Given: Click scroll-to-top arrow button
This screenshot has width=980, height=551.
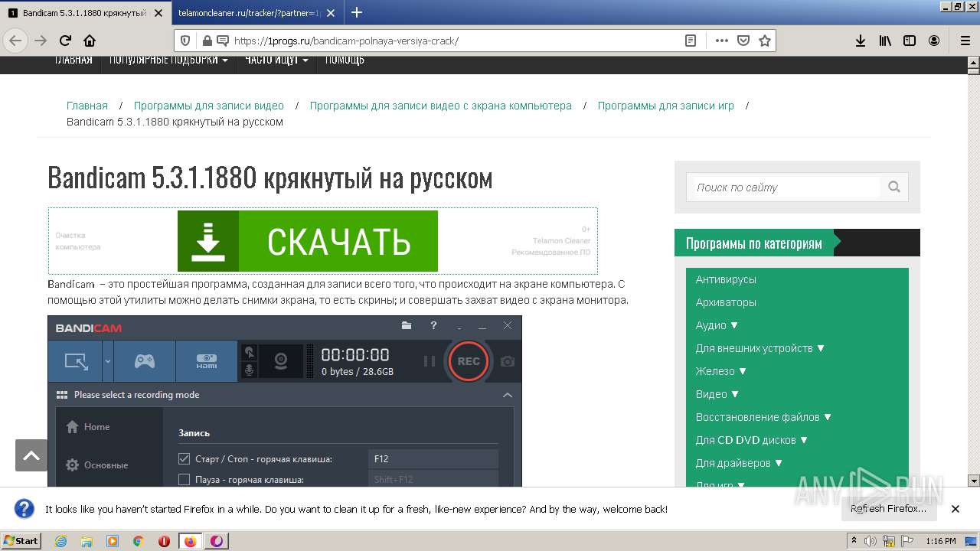Looking at the screenshot, I should click(x=31, y=455).
